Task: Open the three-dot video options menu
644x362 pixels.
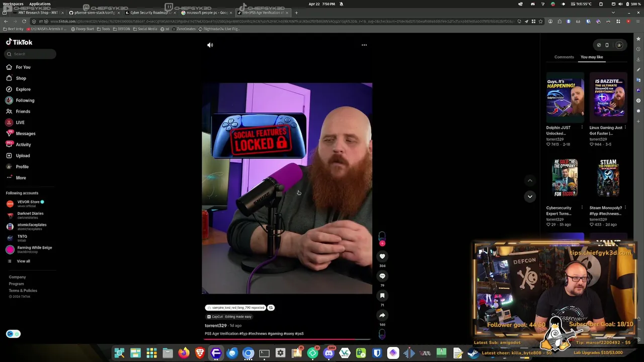Action: point(364,45)
